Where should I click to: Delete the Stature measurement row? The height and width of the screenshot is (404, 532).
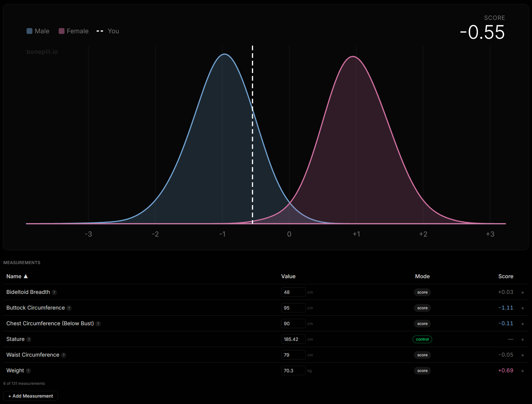[x=522, y=339]
